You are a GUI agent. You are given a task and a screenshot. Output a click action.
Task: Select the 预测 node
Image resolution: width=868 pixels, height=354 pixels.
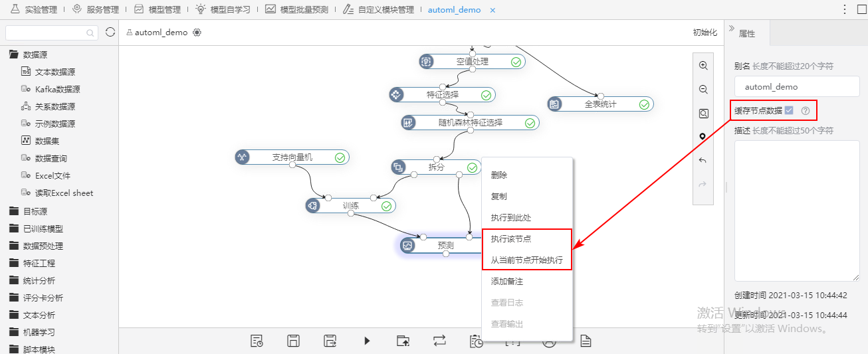(441, 245)
